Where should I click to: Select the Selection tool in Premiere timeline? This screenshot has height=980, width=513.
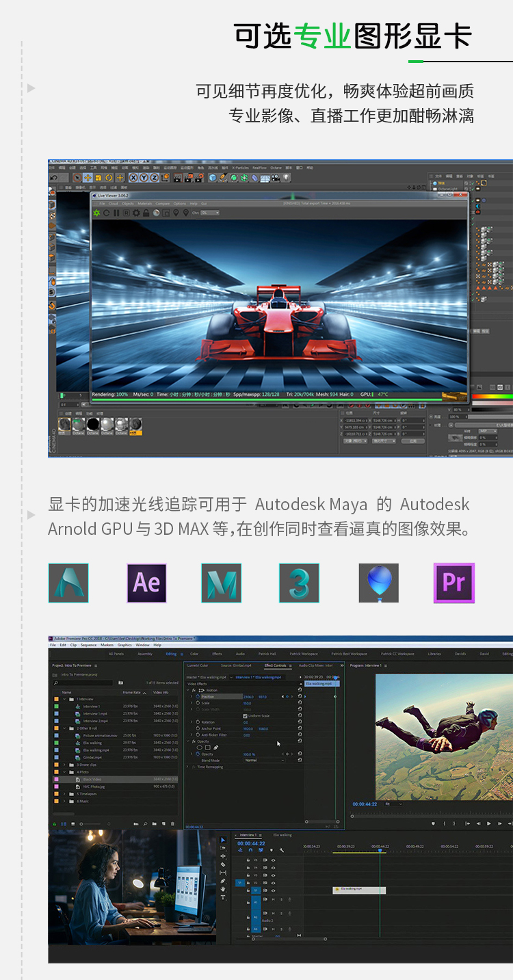click(x=223, y=840)
